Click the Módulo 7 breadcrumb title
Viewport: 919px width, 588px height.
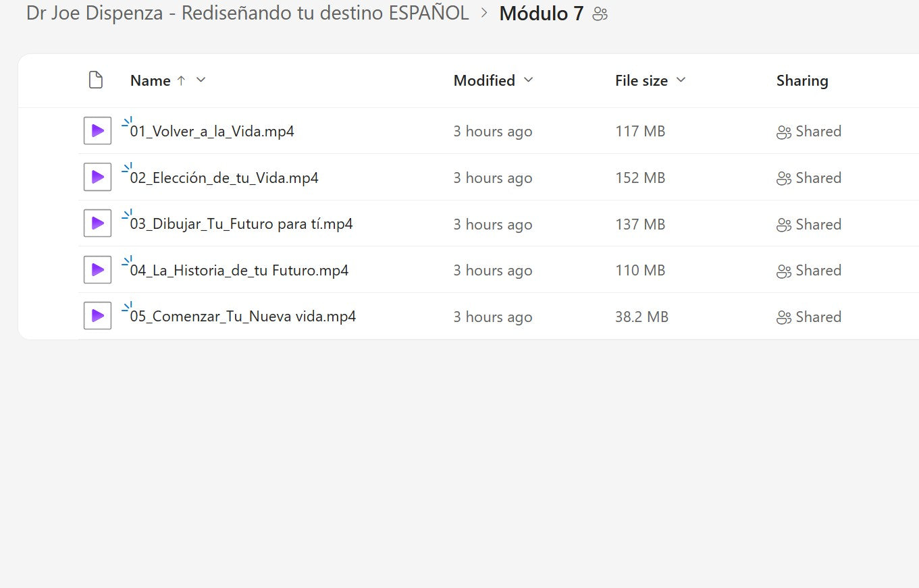coord(541,14)
